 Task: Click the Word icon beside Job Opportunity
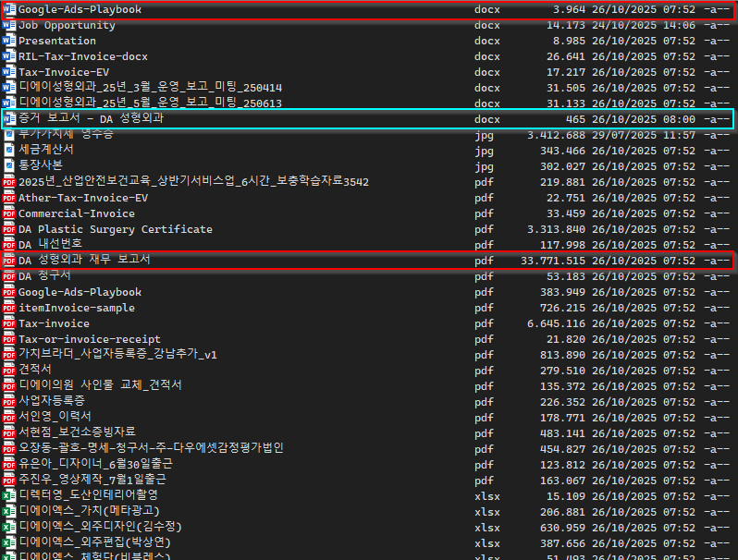point(9,26)
